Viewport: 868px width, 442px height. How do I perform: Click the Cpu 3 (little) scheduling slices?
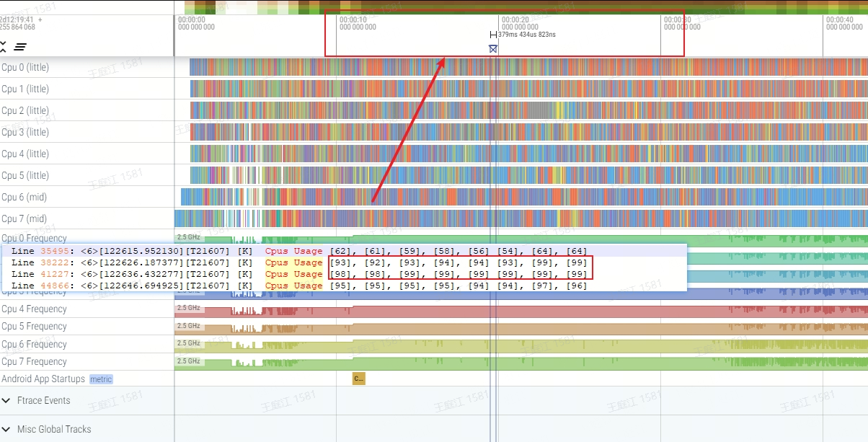point(528,132)
